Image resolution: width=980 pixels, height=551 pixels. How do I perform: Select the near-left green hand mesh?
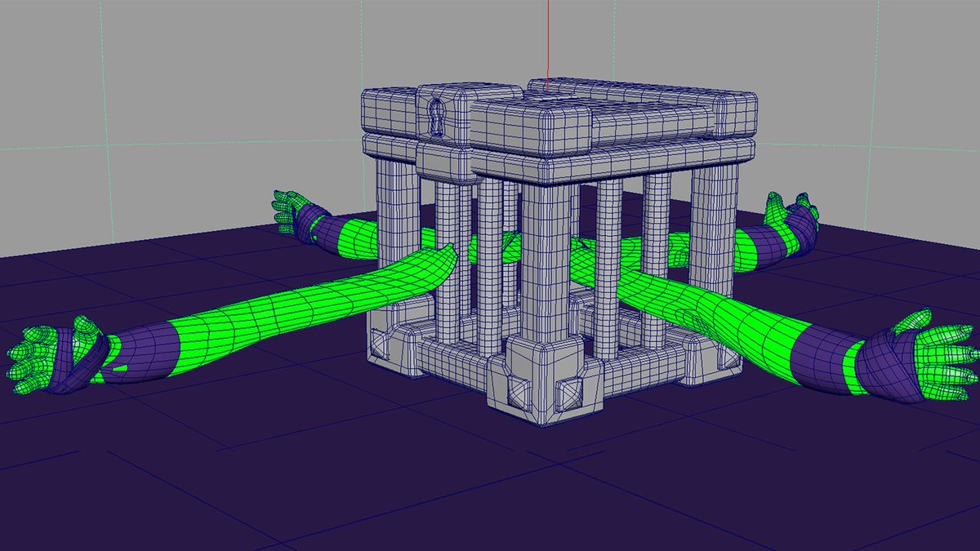pyautogui.click(x=54, y=358)
